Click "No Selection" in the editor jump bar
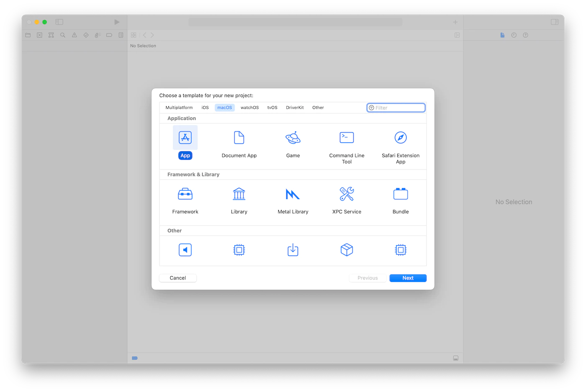Screen dimensions: 586x392 (143, 46)
